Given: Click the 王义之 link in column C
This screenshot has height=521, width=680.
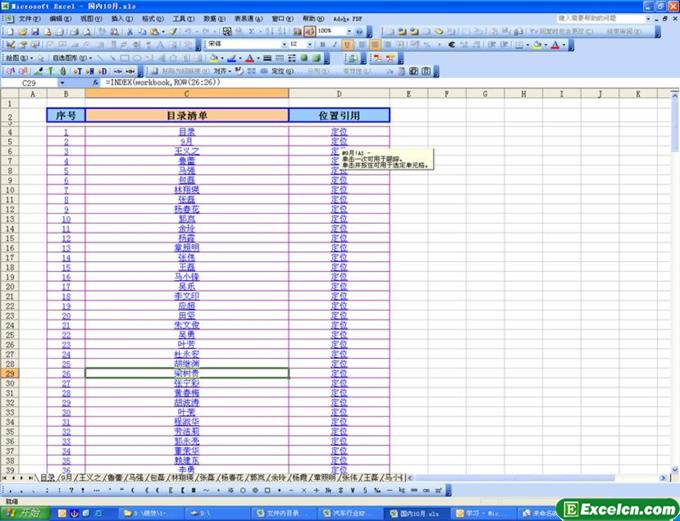Looking at the screenshot, I should (187, 151).
